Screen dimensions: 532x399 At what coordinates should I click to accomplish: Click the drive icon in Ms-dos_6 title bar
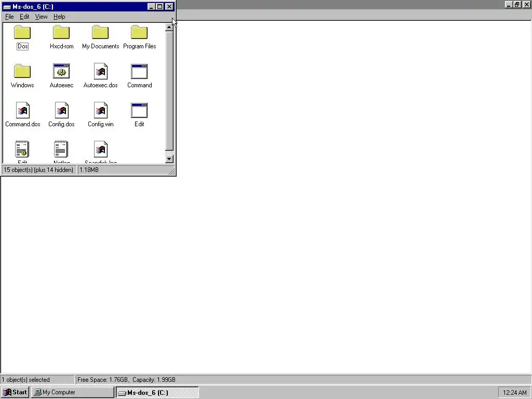(x=7, y=7)
